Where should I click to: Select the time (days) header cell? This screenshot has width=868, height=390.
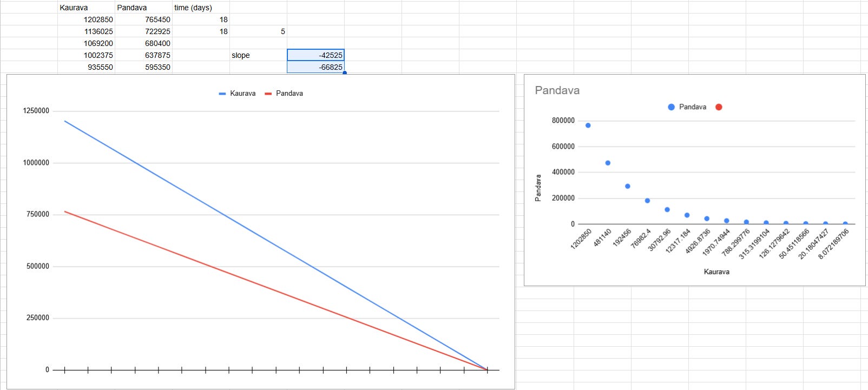click(x=201, y=8)
